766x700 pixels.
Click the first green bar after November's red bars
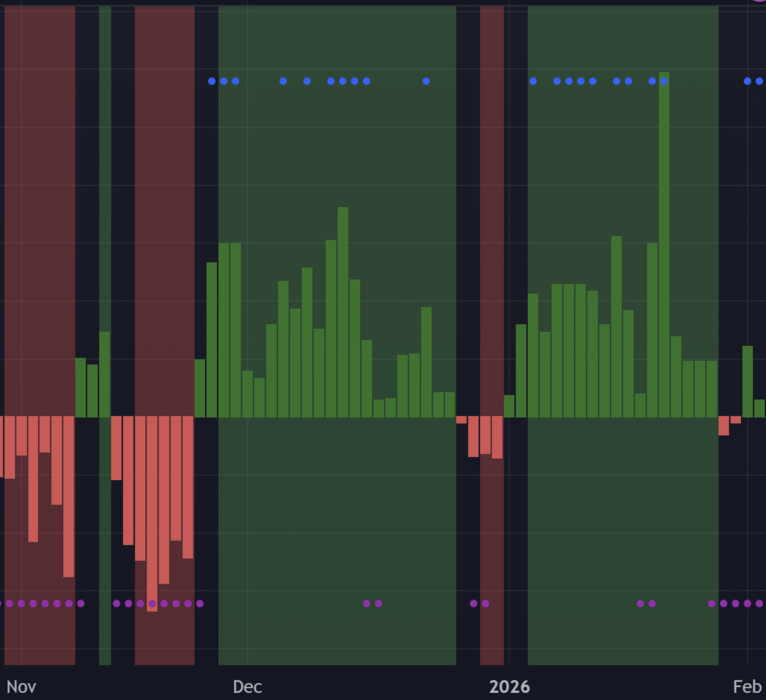click(x=81, y=387)
